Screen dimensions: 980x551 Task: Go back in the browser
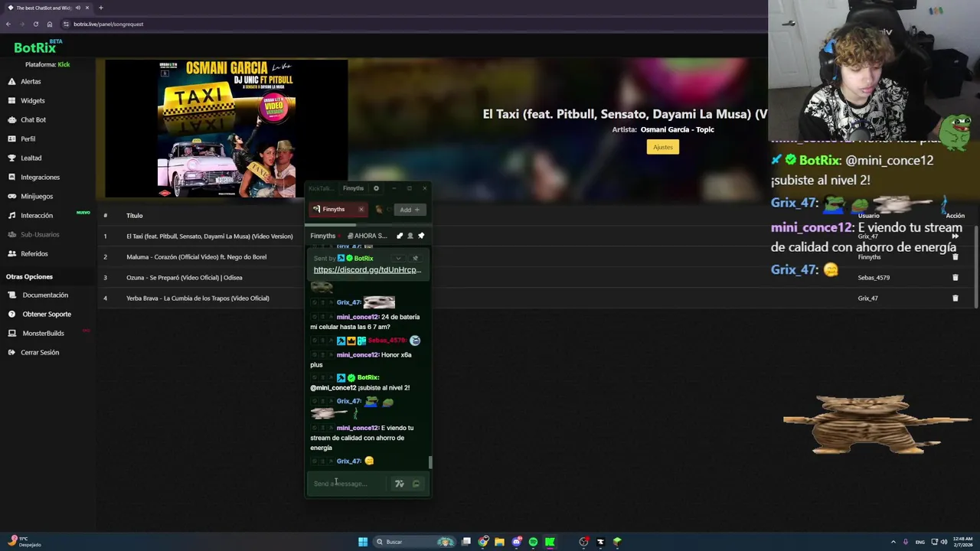(x=8, y=24)
